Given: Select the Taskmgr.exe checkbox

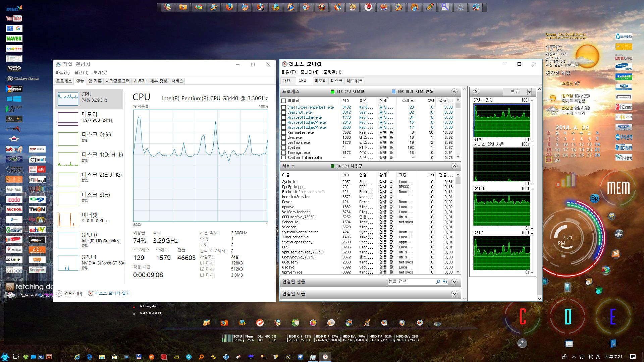Looking at the screenshot, I should 284,153.
